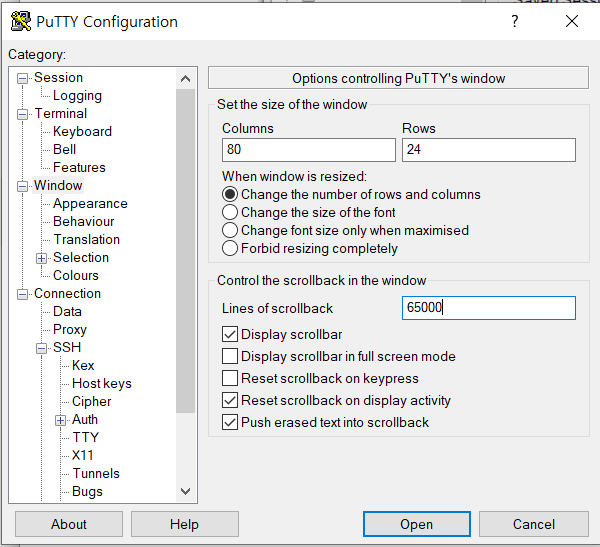The image size is (600, 547).
Task: Click the category list scrollbar thumb
Action: 186,251
